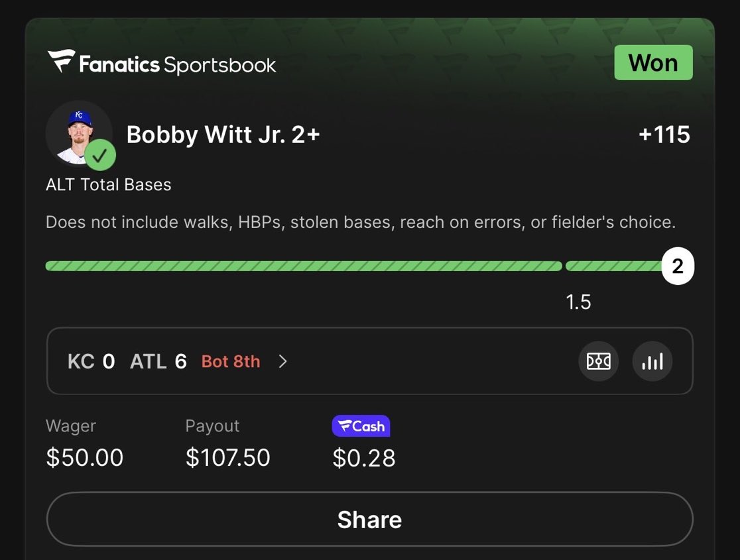Click the Bobby Witt Jr. 2+ title
The image size is (740, 560).
[223, 135]
